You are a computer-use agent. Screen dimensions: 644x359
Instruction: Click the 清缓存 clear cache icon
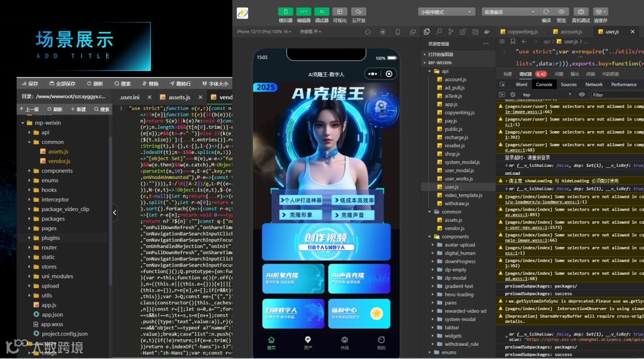click(x=600, y=12)
